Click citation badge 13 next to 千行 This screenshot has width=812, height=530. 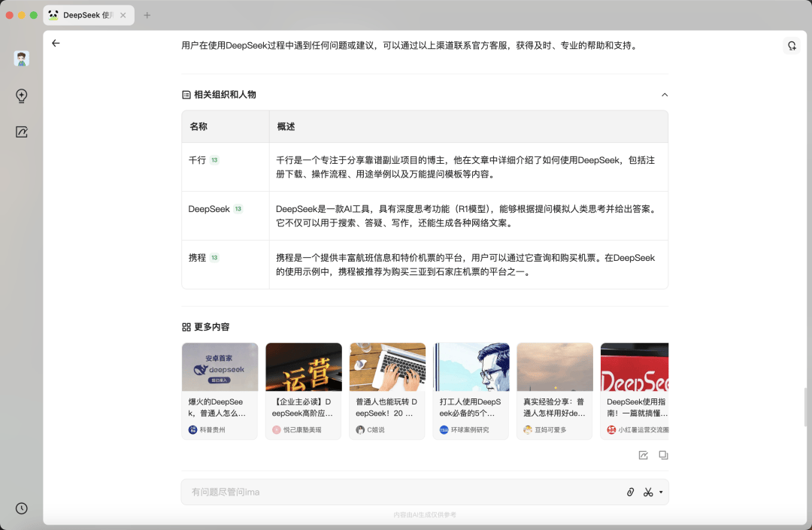(x=214, y=160)
